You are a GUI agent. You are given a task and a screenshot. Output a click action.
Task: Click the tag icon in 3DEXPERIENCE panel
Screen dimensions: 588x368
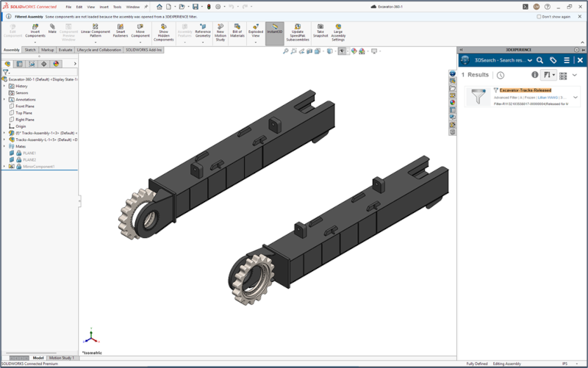tap(553, 60)
